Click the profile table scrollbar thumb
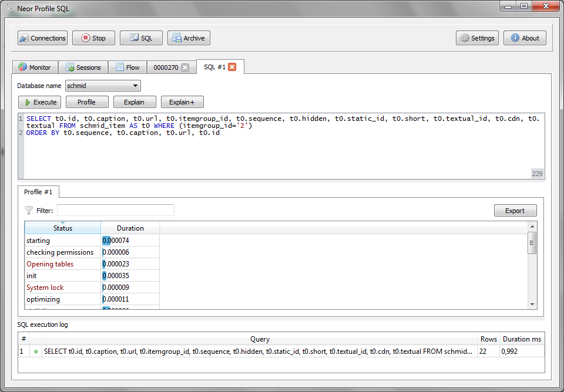The height and width of the screenshot is (392, 564). point(532,243)
